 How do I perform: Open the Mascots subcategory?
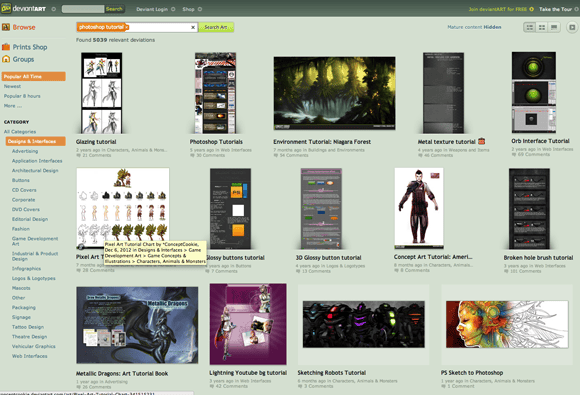(21, 288)
